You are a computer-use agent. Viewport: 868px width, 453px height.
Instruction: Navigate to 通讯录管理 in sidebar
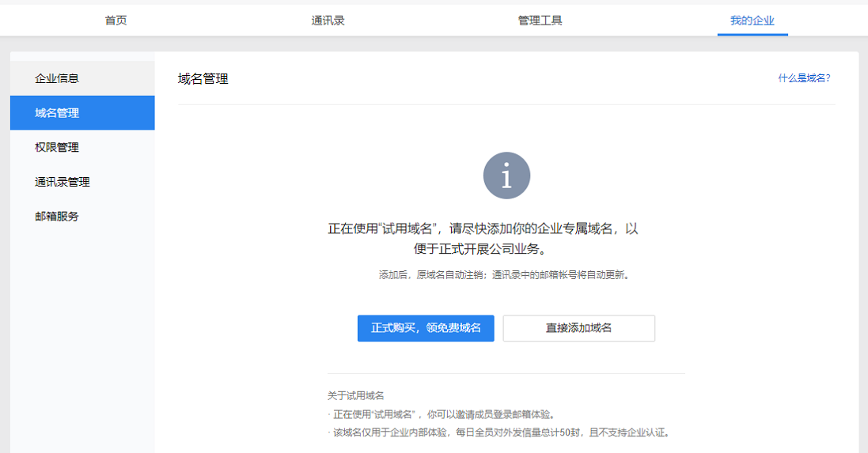point(63,182)
